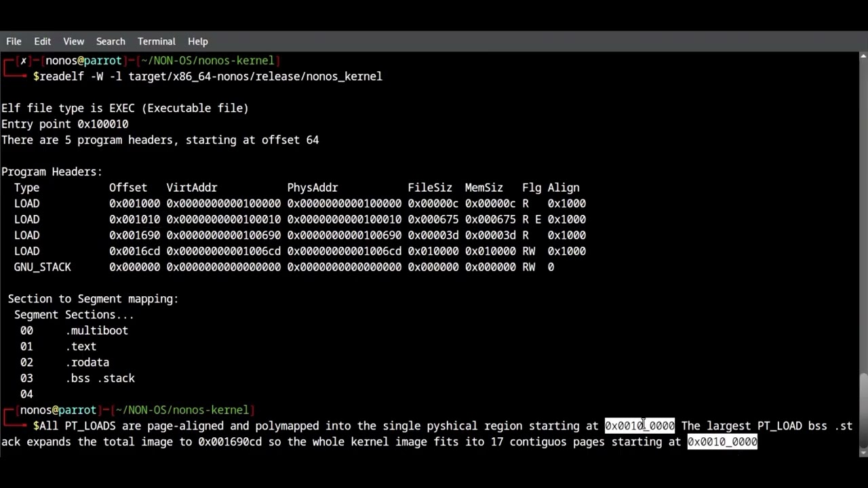The height and width of the screenshot is (488, 868).
Task: Click offset value 0x0016cd
Action: [x=134, y=251]
